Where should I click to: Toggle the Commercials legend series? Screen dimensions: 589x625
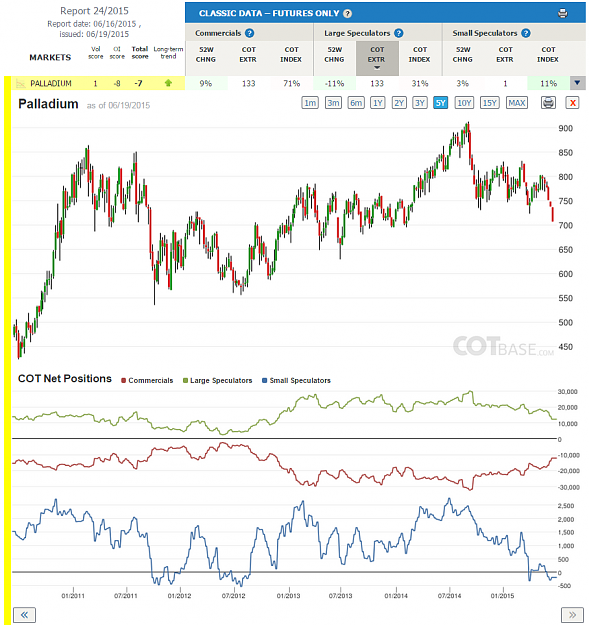147,380
